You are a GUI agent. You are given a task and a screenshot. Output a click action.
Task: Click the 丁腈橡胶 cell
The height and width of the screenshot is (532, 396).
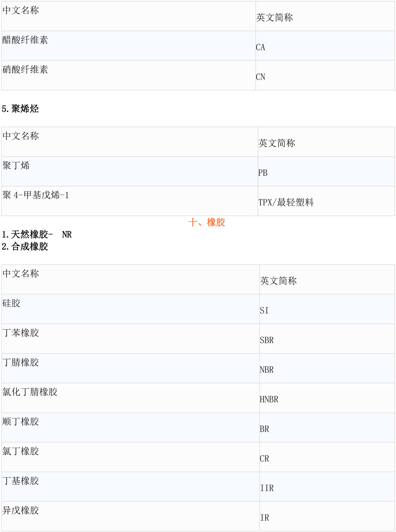pos(21,363)
